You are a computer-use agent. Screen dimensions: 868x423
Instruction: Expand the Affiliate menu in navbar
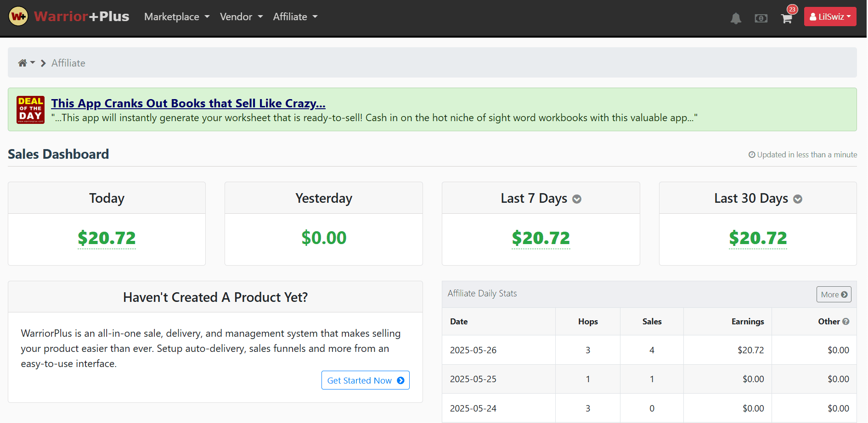(x=295, y=17)
